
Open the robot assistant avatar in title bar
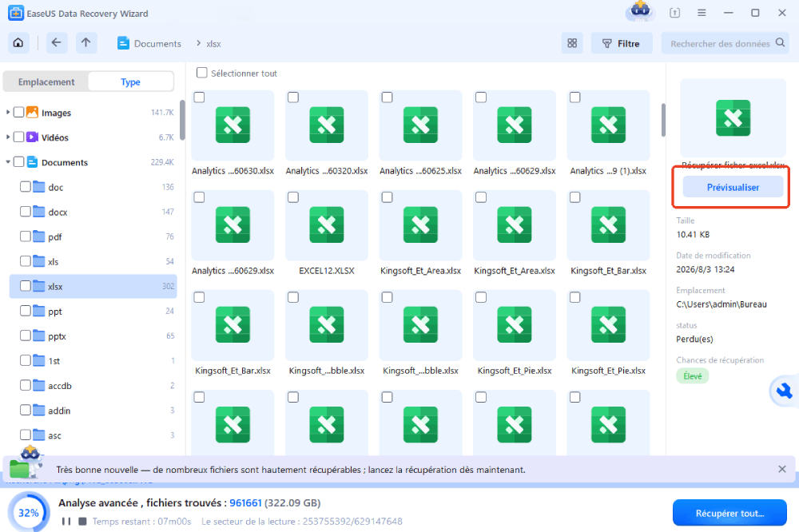click(640, 10)
